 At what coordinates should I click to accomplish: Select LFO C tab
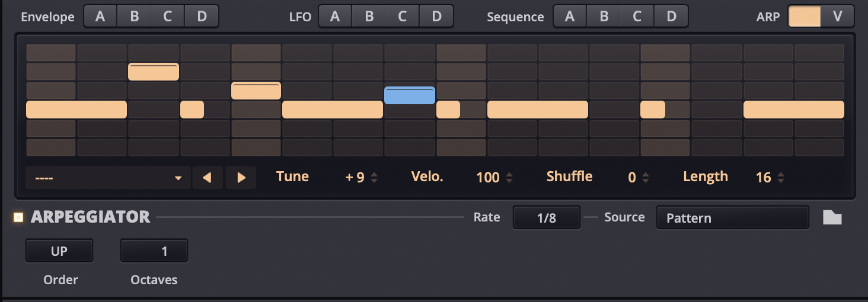click(403, 17)
